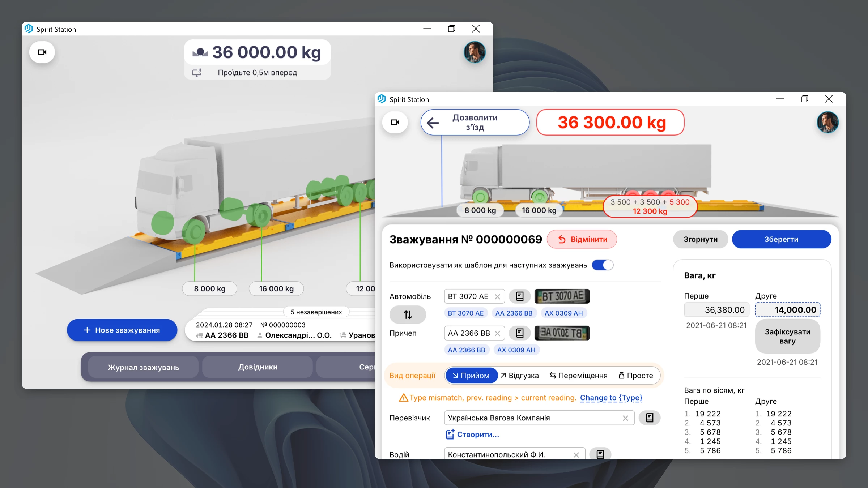Click the 8 000 kg axle label in front window
The image size is (868, 488).
[480, 210]
